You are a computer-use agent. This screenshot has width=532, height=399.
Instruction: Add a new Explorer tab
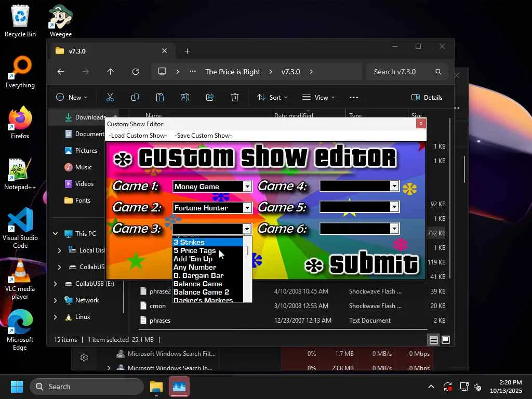pyautogui.click(x=187, y=51)
